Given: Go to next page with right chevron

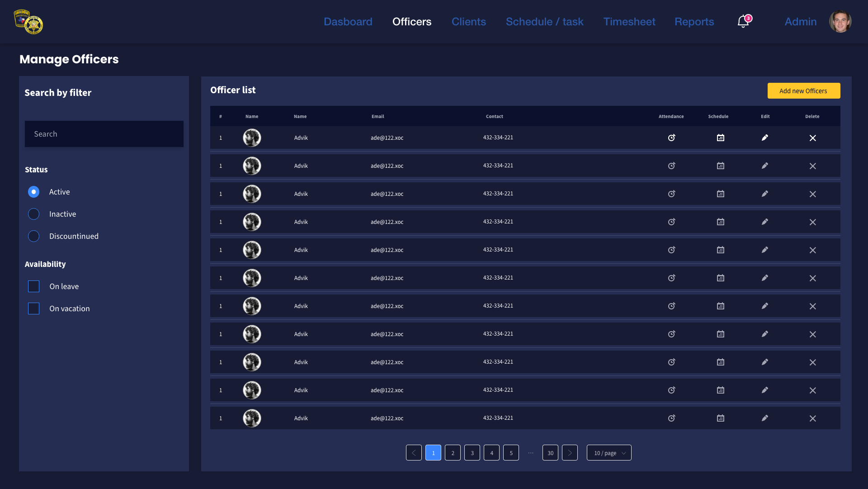Looking at the screenshot, I should [x=570, y=453].
